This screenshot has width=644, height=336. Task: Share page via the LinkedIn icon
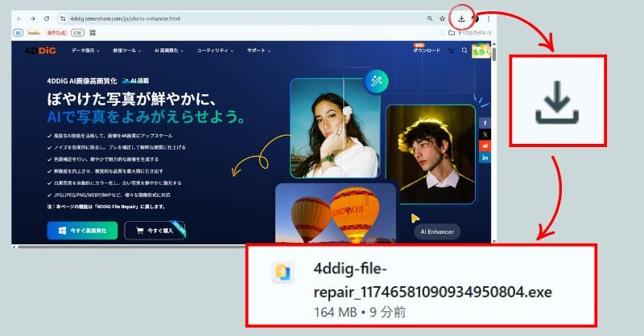pyautogui.click(x=485, y=158)
